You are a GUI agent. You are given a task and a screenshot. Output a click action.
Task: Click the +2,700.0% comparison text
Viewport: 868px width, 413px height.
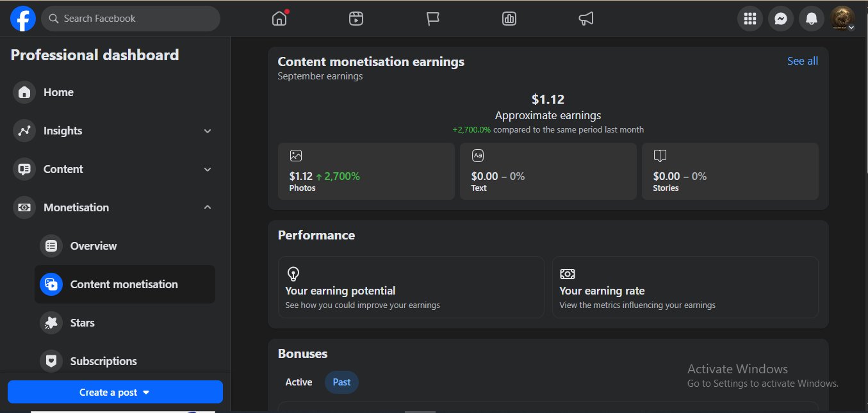pyautogui.click(x=548, y=129)
